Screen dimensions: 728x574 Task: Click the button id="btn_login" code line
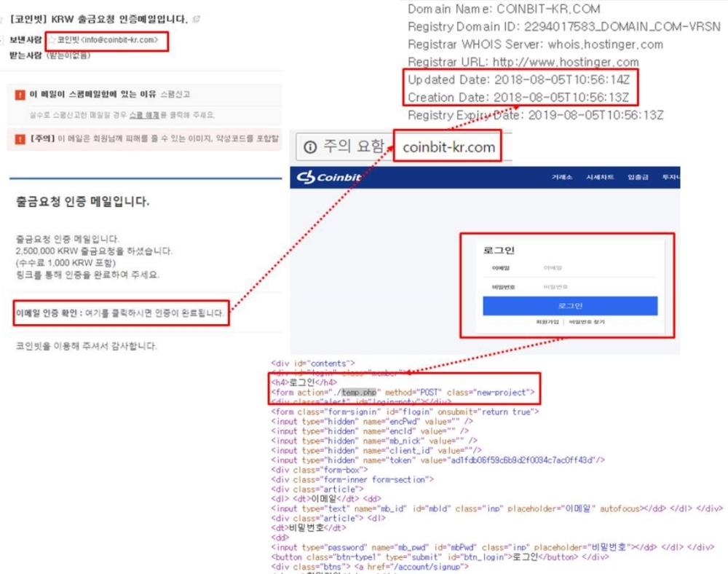point(440,557)
